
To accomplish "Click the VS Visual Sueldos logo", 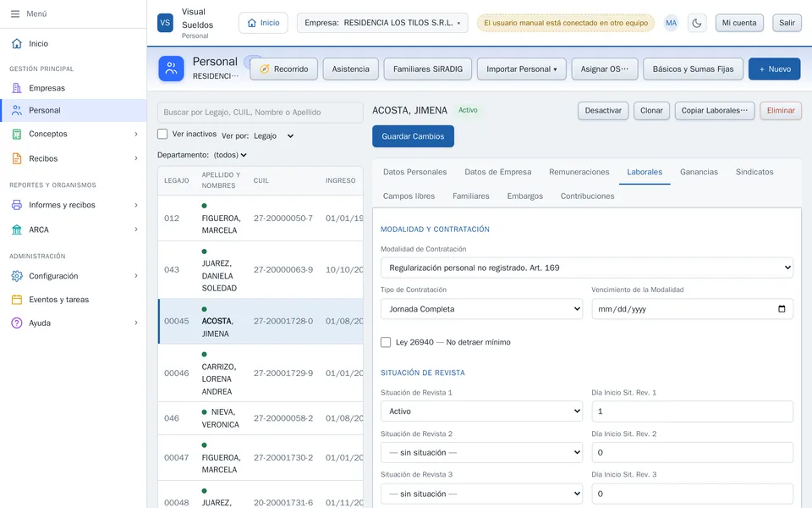I will [x=165, y=23].
